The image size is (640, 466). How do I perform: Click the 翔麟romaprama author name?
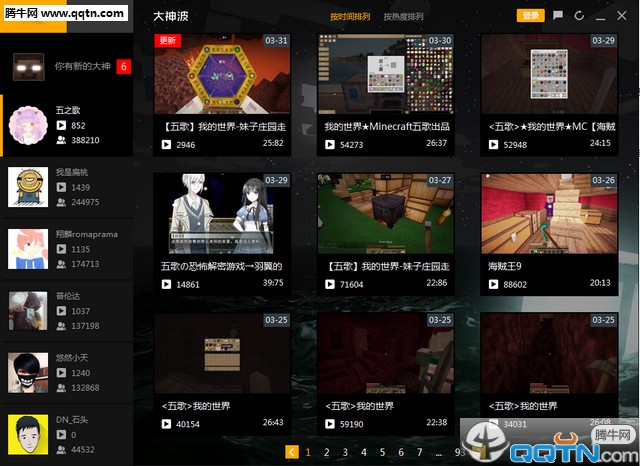pos(87,234)
